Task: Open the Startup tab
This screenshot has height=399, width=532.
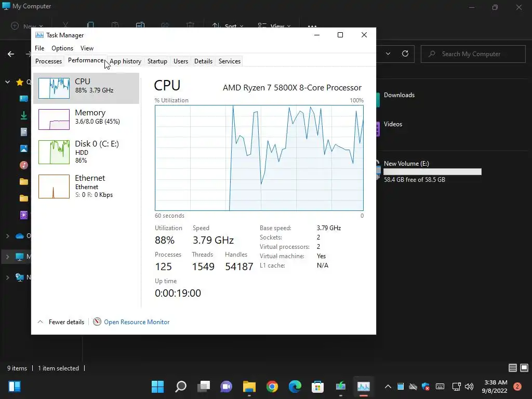Action: coord(157,61)
